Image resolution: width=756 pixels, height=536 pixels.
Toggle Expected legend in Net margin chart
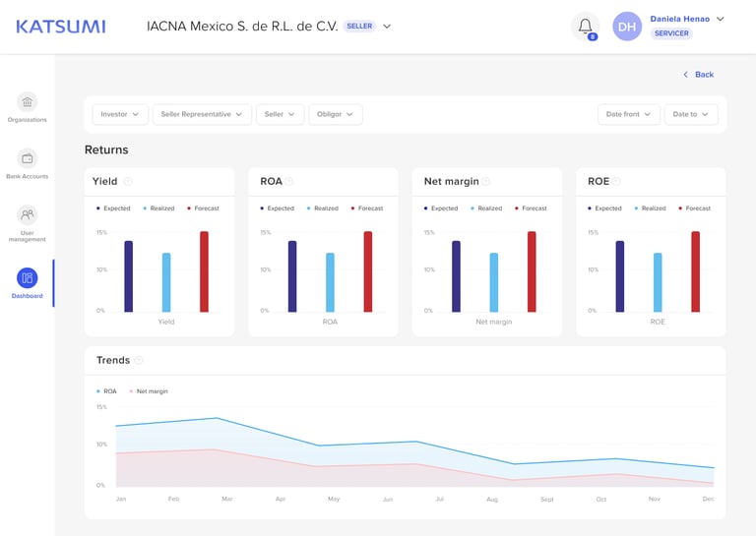click(441, 208)
